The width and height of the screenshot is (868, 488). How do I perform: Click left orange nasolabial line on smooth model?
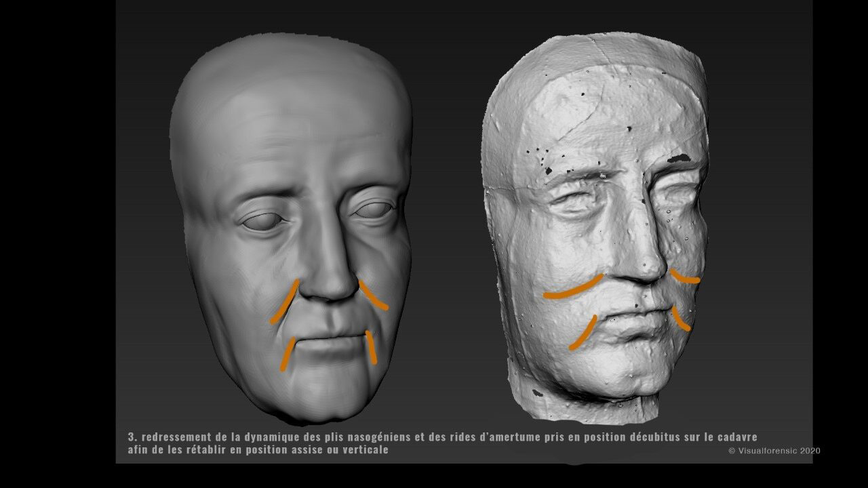284,302
